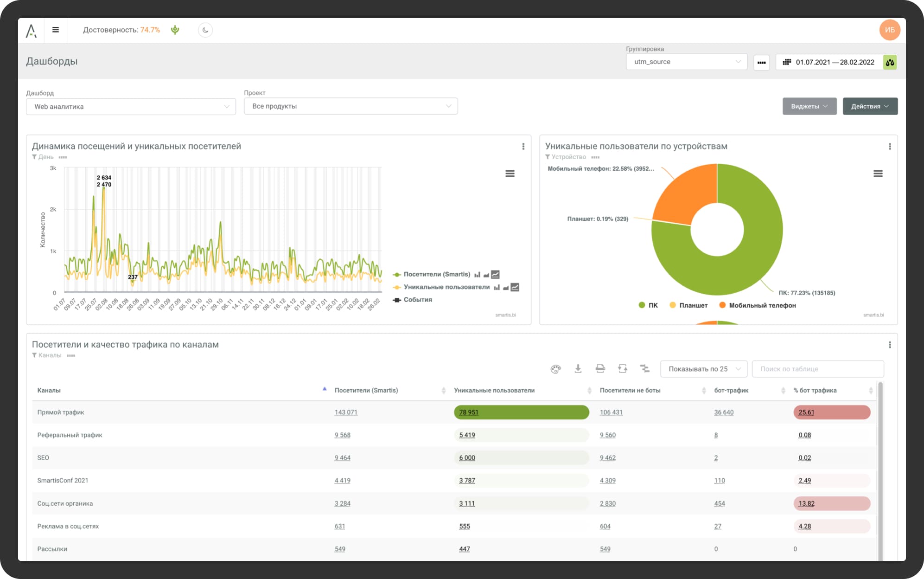Viewport: 924px width, 579px height.
Task: Open the Действия menu button
Action: [869, 106]
